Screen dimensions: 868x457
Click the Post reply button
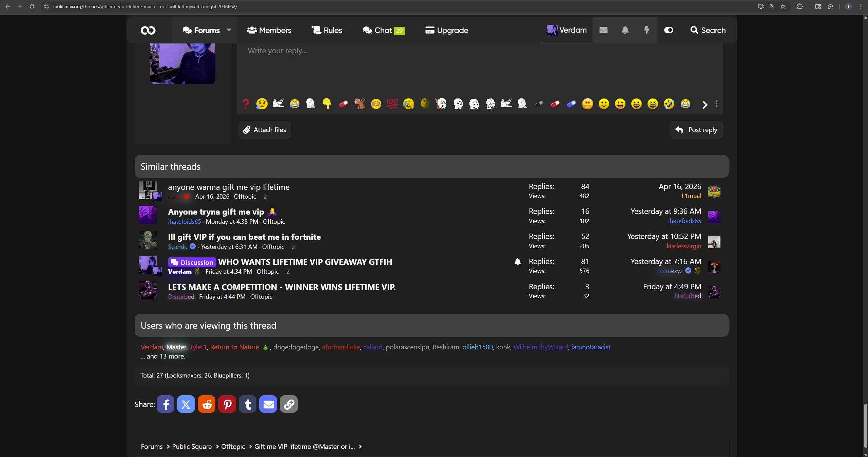click(x=696, y=130)
